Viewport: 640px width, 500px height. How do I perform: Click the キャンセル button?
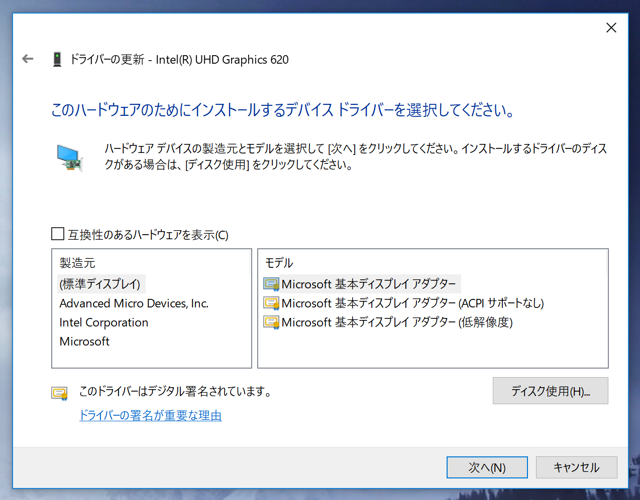[576, 467]
